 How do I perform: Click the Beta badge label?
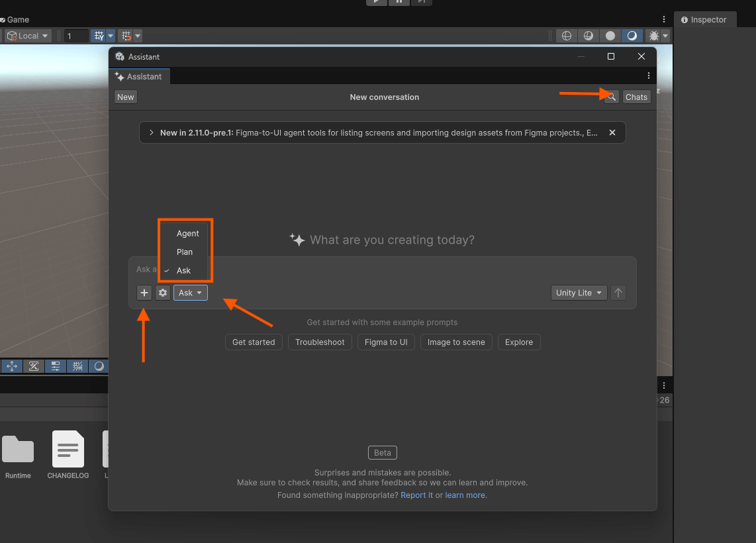pyautogui.click(x=383, y=453)
